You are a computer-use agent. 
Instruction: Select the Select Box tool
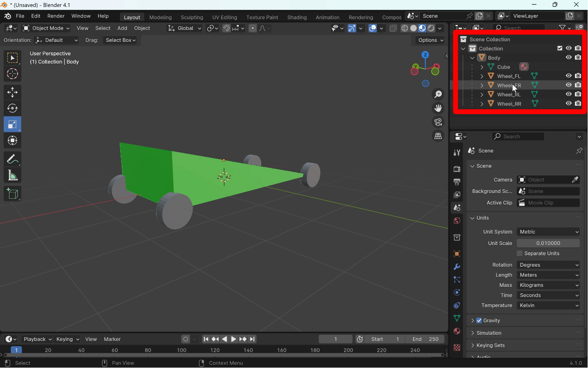tap(12, 58)
